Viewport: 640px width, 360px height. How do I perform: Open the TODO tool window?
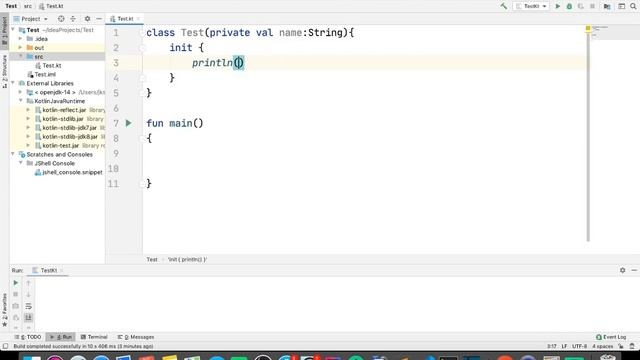pos(28,337)
